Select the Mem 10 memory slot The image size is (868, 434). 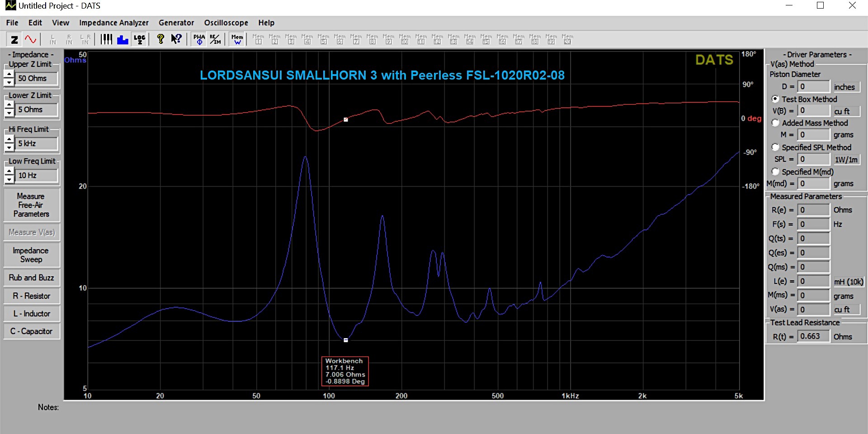pyautogui.click(x=405, y=39)
